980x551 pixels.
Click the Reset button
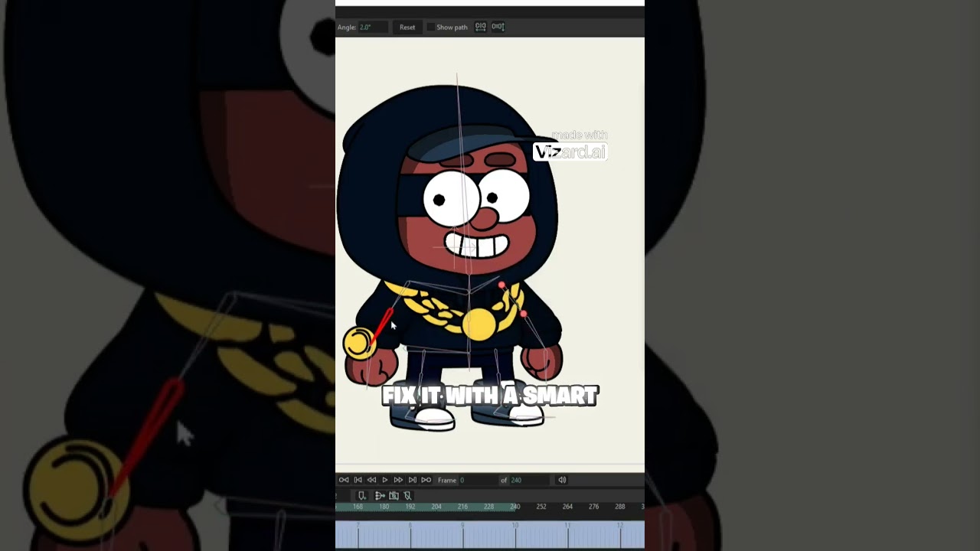(407, 27)
